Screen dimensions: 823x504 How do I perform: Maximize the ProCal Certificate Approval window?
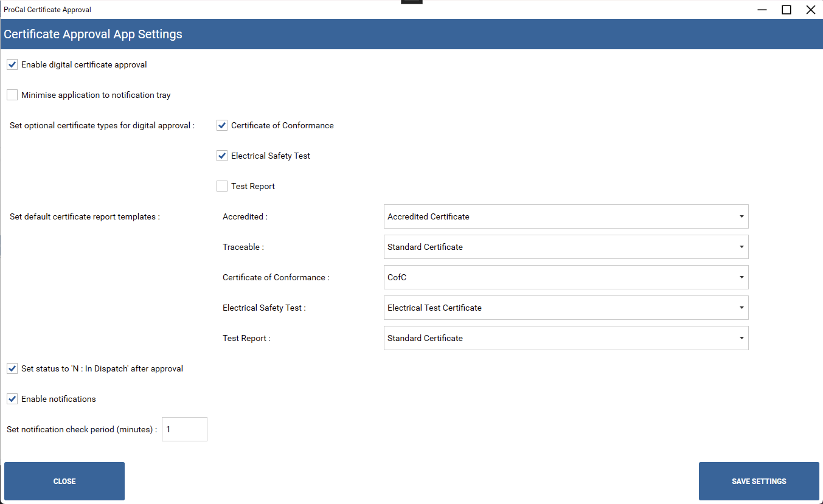point(787,10)
